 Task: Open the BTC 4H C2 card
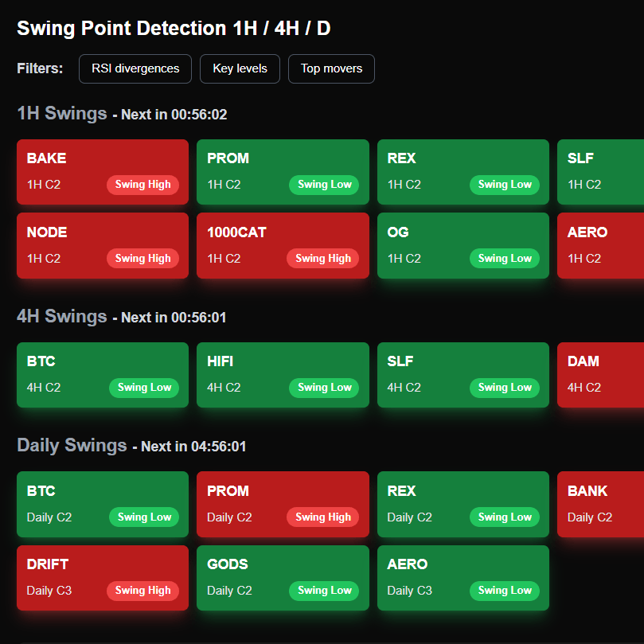[103, 375]
